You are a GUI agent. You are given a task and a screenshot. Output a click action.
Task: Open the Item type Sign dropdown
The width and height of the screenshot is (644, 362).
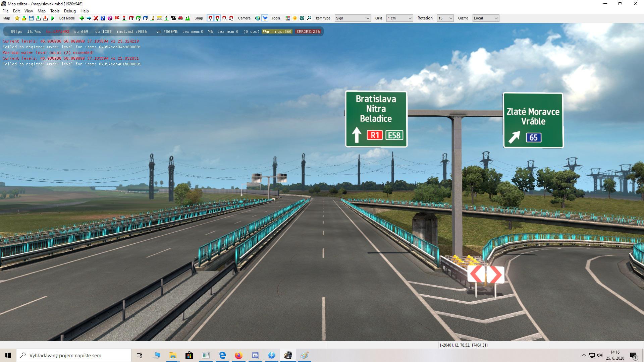click(x=353, y=18)
